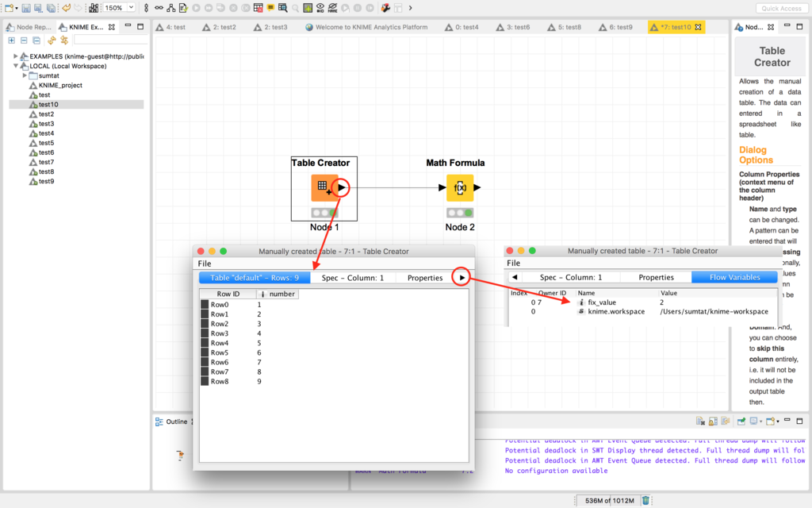Expand all in KNIME Explorer

(11, 40)
